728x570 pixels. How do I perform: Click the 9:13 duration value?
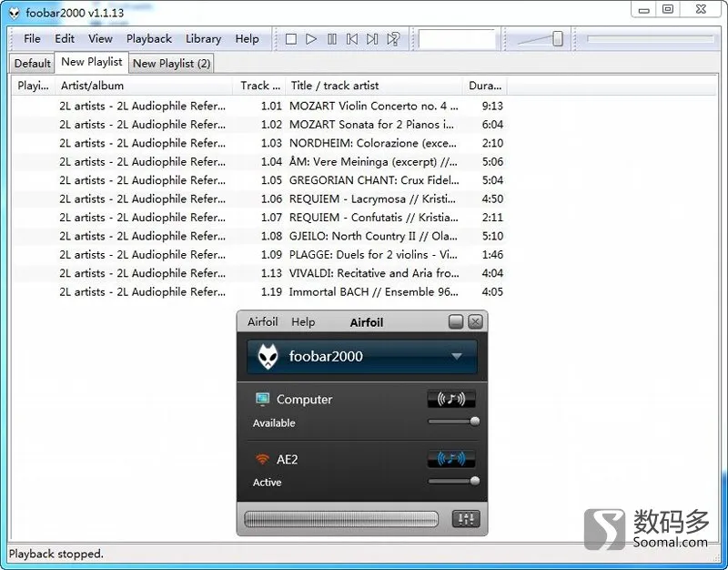pos(492,106)
